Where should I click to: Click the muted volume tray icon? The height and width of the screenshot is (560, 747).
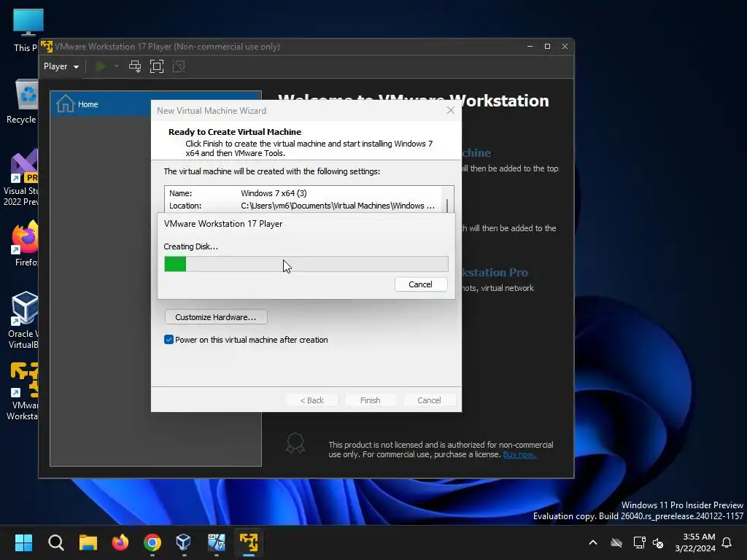(659, 542)
